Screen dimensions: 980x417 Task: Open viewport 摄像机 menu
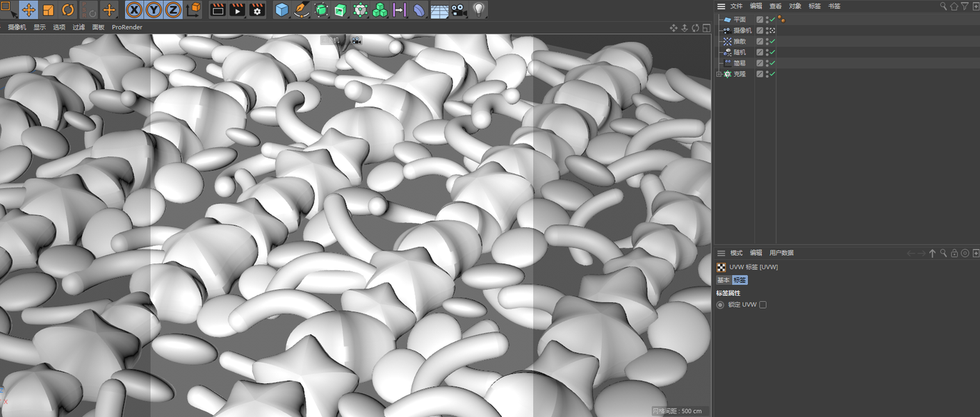(17, 27)
